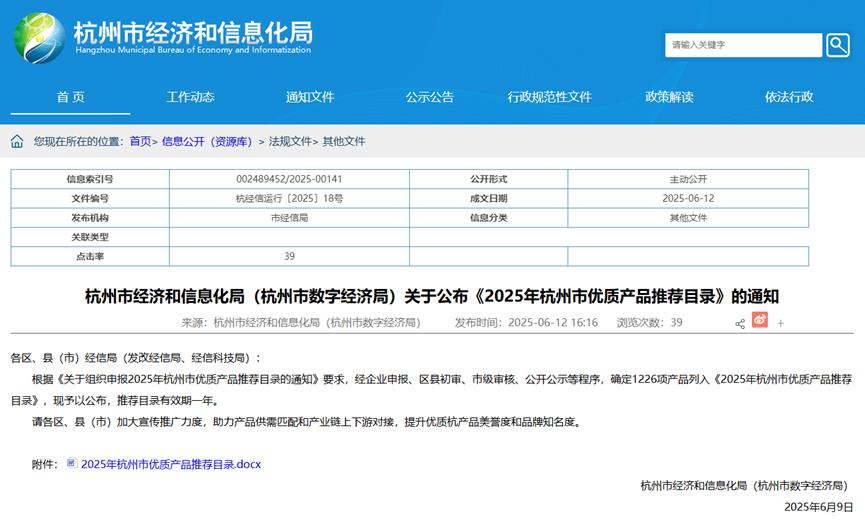Click the share icon beside view count
This screenshot has width=865, height=526.
pos(740,323)
